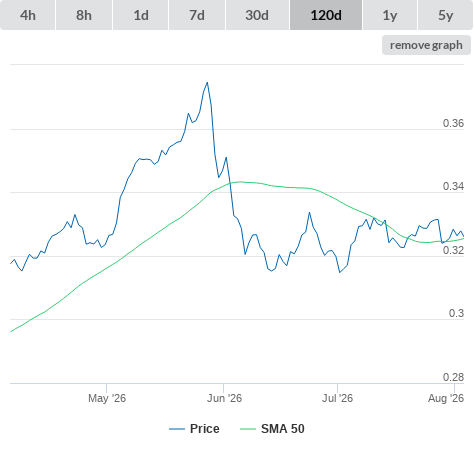This screenshot has height=455, width=474.
Task: Choose the 1d range tab
Action: coord(141,15)
